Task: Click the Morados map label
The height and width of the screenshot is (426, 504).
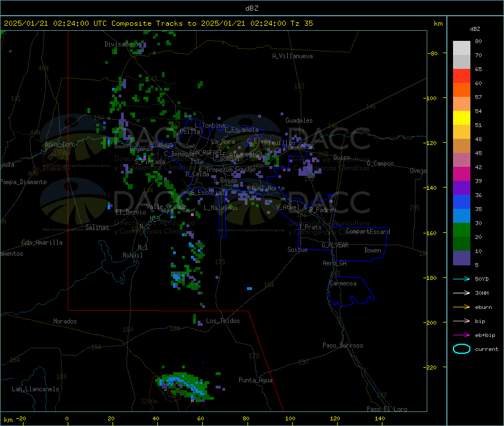Action: (65, 321)
